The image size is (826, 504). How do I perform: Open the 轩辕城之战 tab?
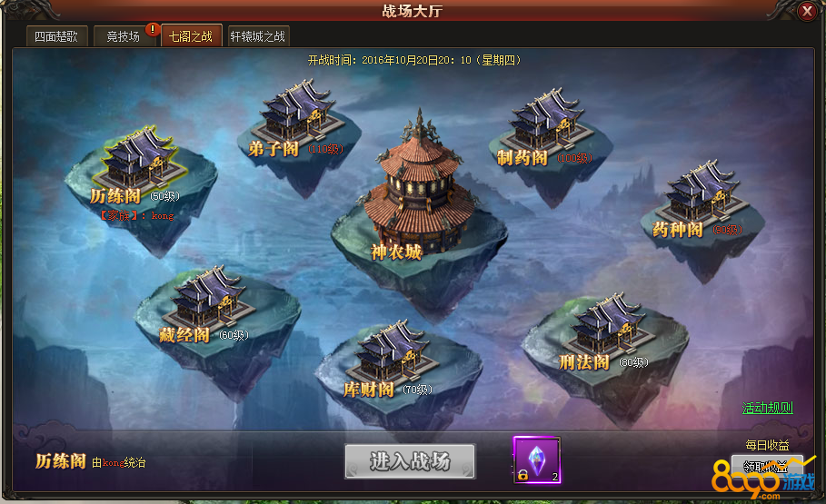coord(258,36)
